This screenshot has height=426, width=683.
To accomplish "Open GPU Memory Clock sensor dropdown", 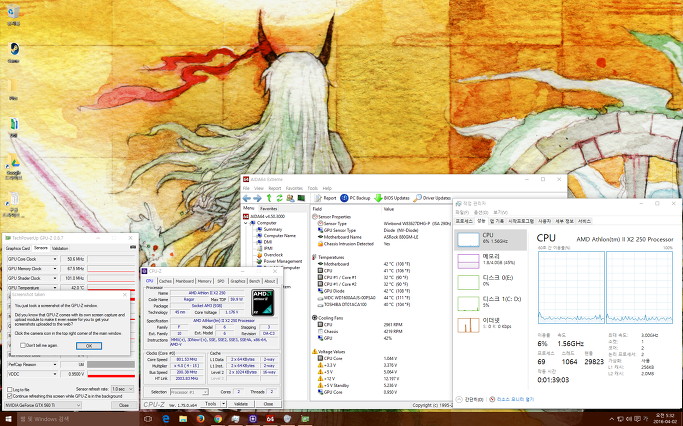I will click(x=55, y=268).
